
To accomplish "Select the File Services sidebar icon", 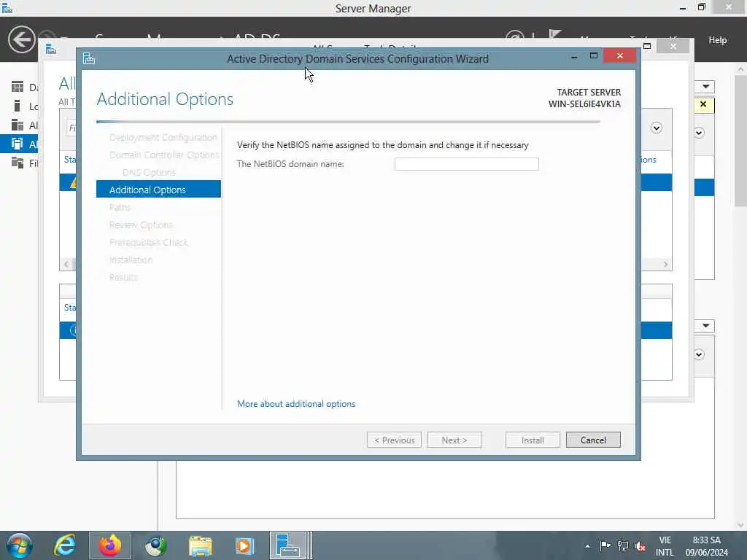I will point(18,163).
